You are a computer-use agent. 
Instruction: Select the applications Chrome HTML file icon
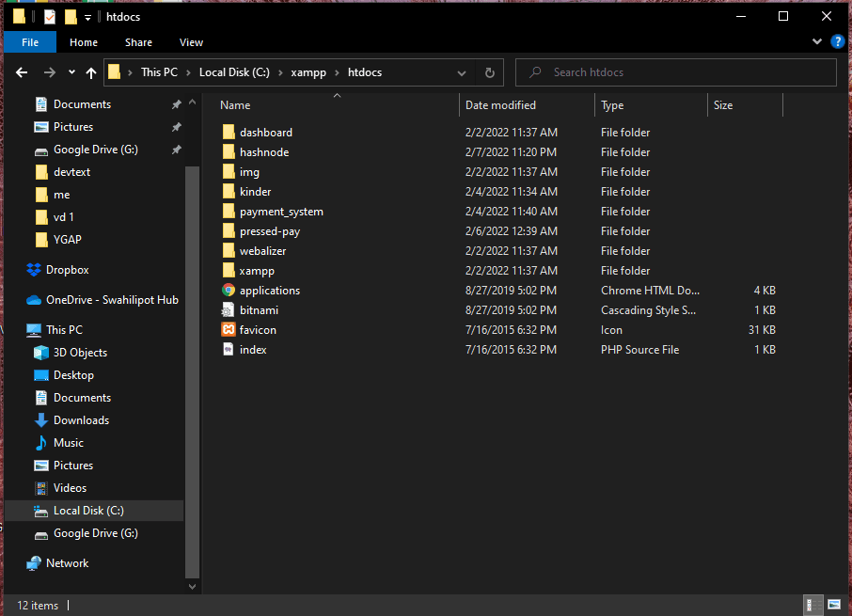pos(229,290)
